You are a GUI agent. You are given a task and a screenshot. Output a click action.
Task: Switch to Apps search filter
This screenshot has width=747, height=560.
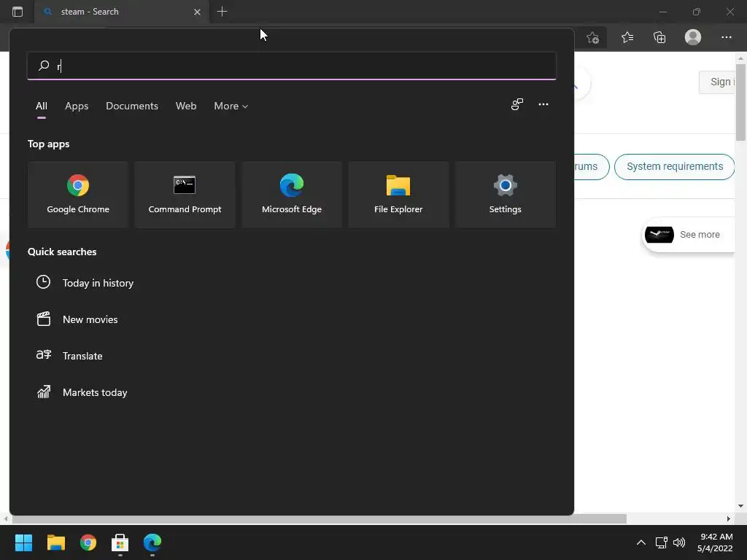point(77,106)
